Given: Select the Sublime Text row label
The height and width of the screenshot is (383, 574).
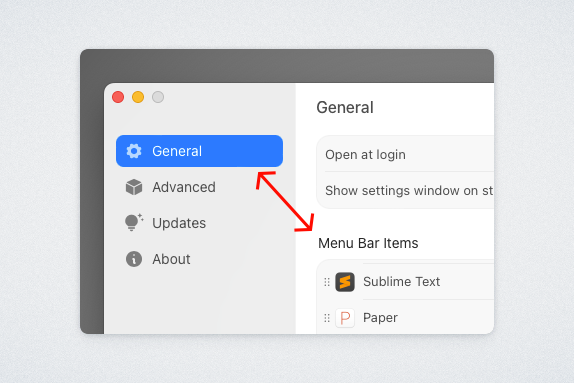Looking at the screenshot, I should pyautogui.click(x=401, y=282).
